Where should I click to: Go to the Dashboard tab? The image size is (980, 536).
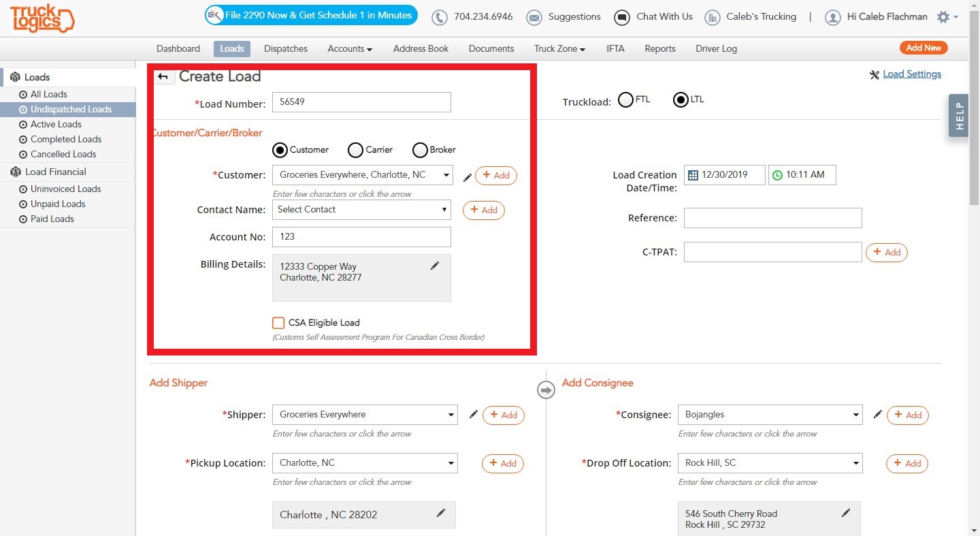click(178, 48)
